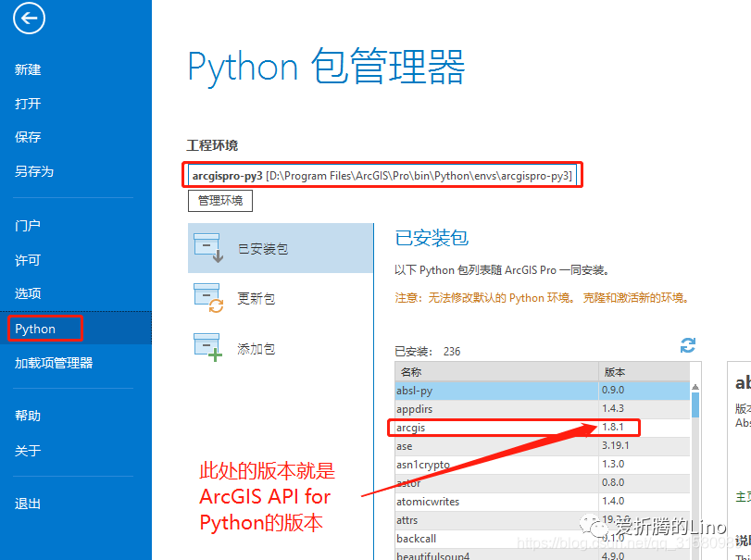Open the 选项 page

[28, 293]
